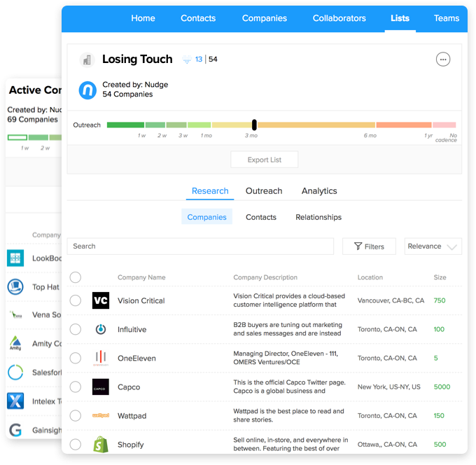
Task: Click Salesforce circle logo in background window
Action: click(15, 372)
